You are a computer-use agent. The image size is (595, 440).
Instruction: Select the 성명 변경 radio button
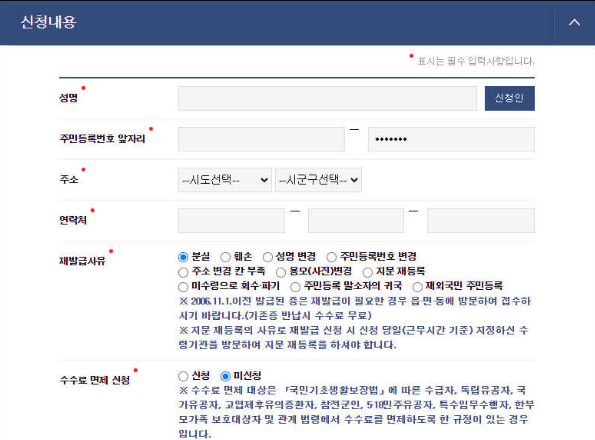coord(268,257)
